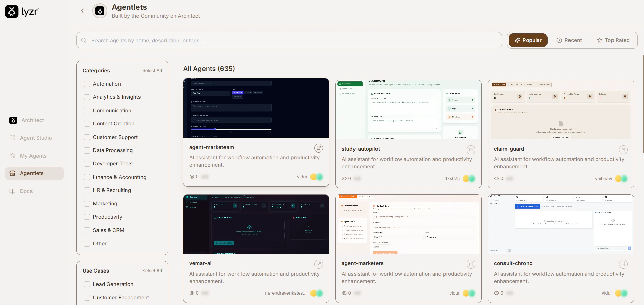
Task: Check the Lead Generation use case
Action: (x=87, y=284)
